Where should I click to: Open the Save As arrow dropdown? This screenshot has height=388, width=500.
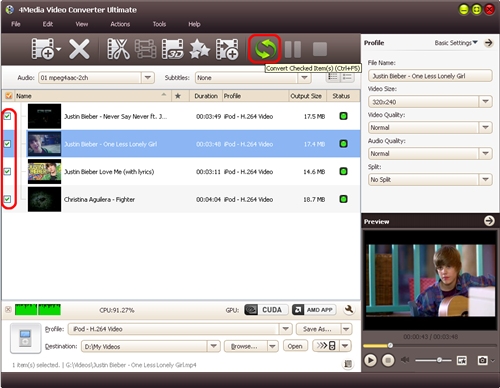(346, 329)
